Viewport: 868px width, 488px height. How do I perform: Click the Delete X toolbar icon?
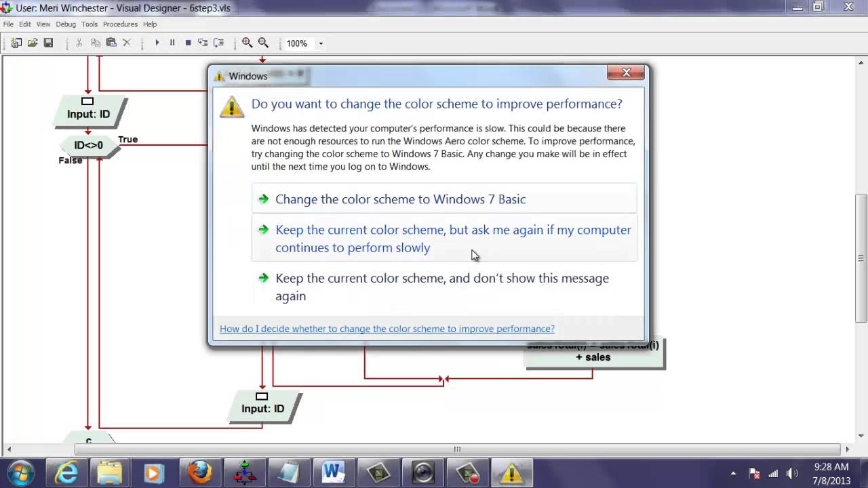127,43
